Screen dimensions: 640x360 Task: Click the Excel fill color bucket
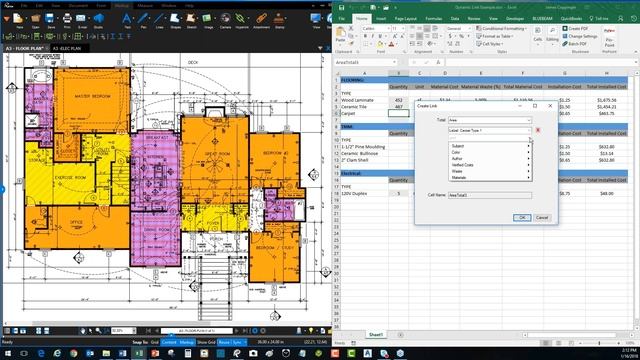click(380, 44)
